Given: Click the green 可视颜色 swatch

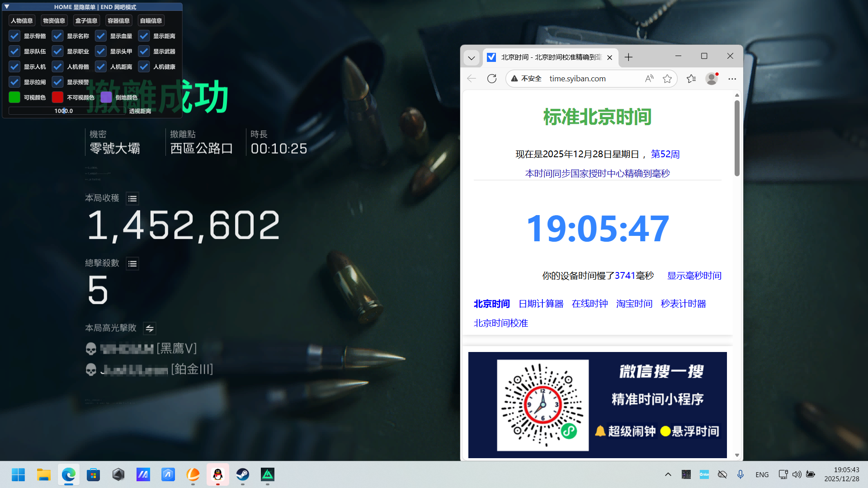Looking at the screenshot, I should pos(14,97).
